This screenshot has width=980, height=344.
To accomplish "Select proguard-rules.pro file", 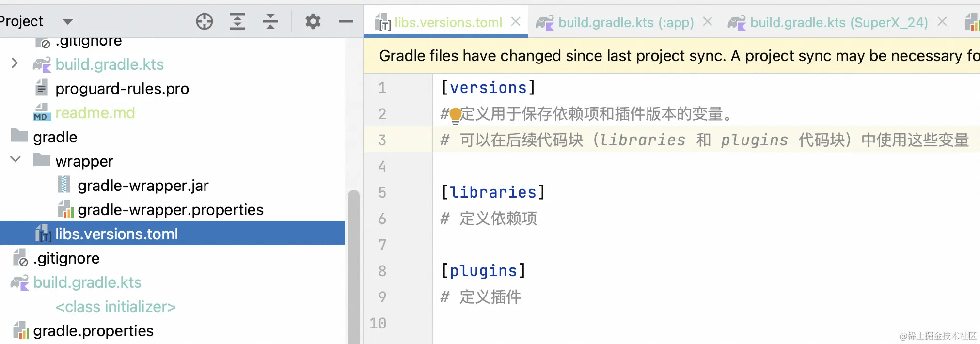I will coord(122,89).
